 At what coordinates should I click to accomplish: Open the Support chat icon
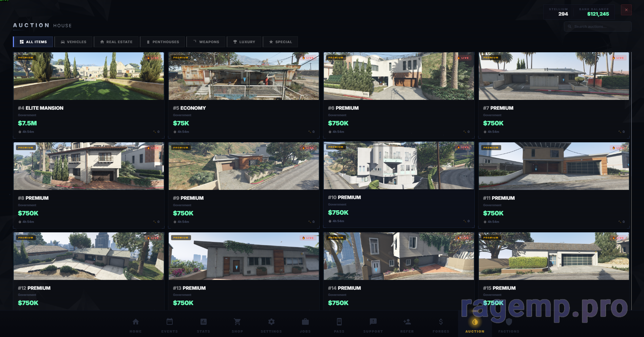point(373,322)
